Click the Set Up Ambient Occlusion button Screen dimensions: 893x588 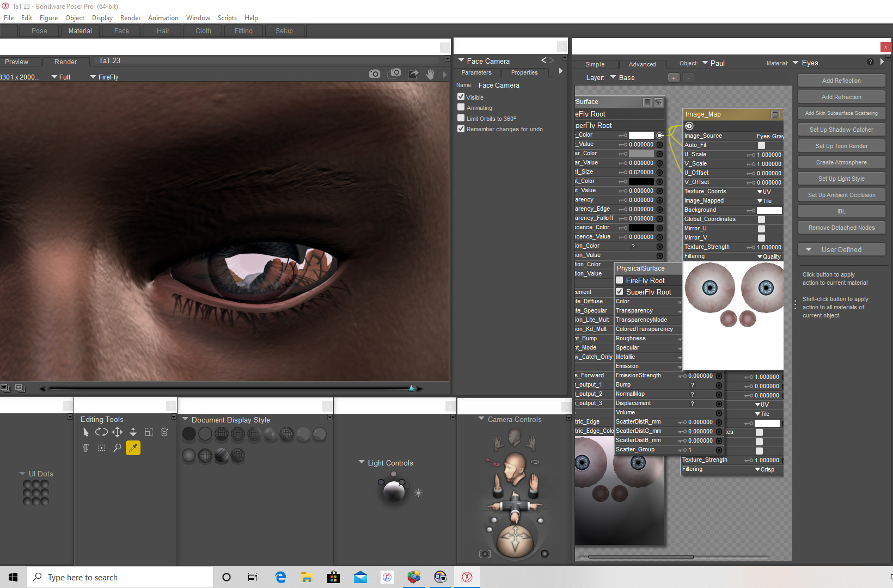point(841,195)
